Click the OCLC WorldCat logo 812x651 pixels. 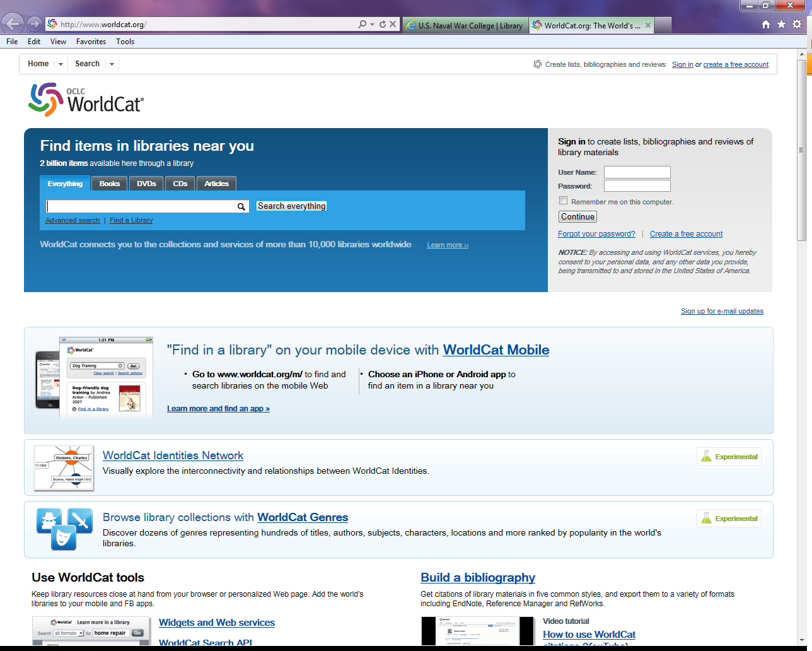[86, 99]
